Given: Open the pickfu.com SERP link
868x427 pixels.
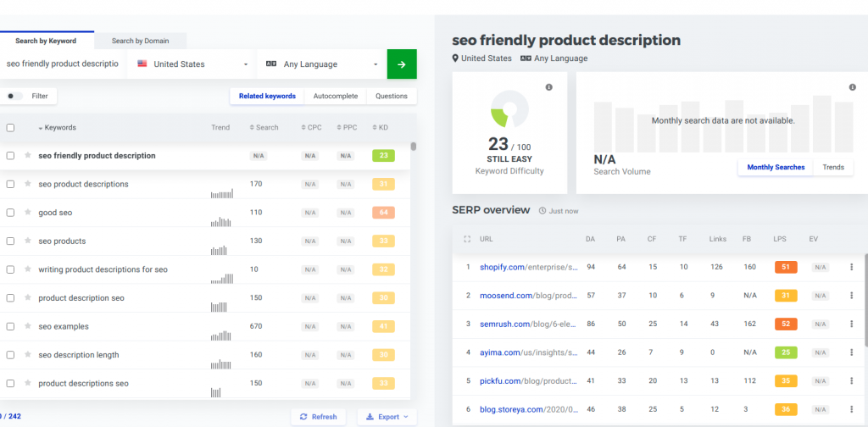Looking at the screenshot, I should click(529, 381).
